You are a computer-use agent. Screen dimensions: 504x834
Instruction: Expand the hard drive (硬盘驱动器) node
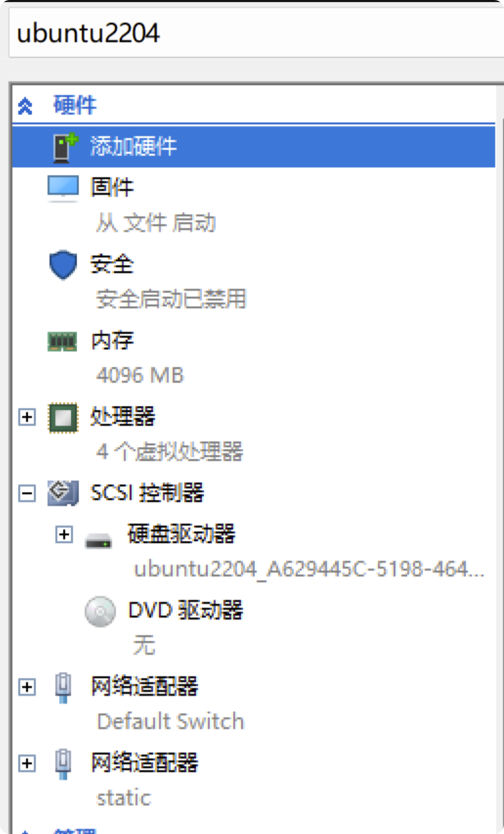click(x=63, y=535)
